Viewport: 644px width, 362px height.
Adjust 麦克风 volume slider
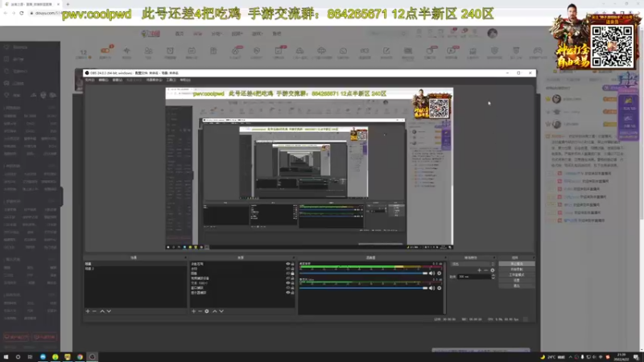364,288
